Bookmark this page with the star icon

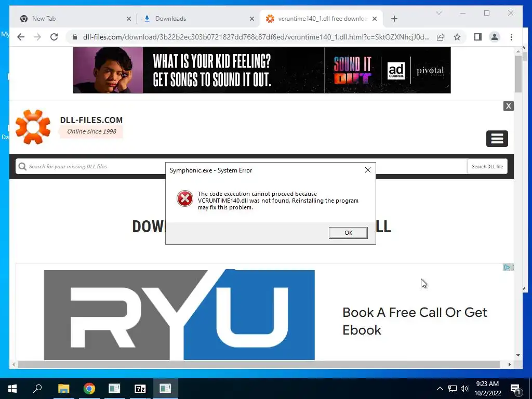457,37
